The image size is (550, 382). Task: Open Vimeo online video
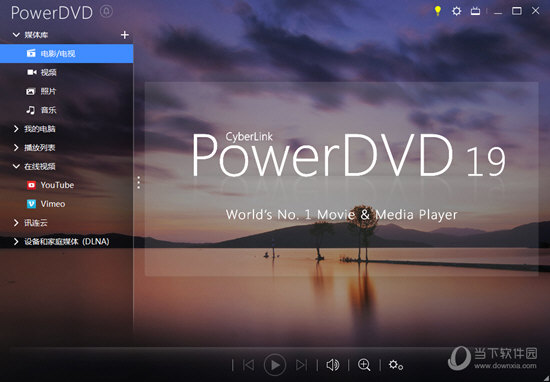pyautogui.click(x=67, y=204)
